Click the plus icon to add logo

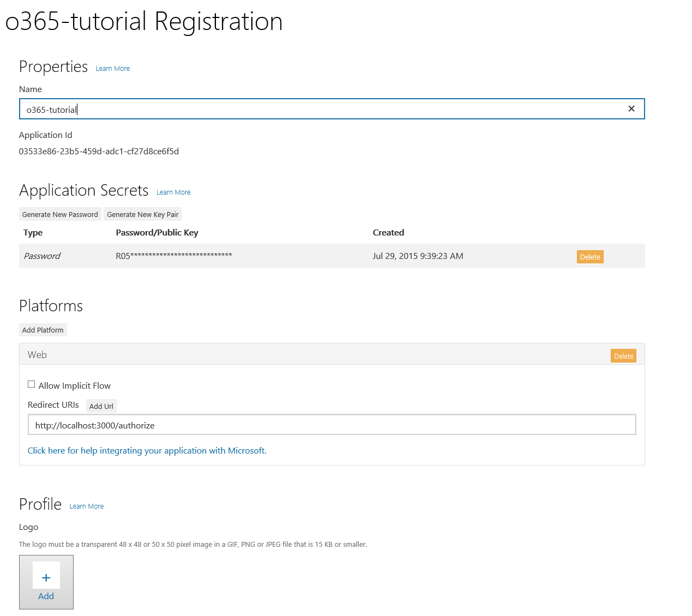(x=46, y=578)
